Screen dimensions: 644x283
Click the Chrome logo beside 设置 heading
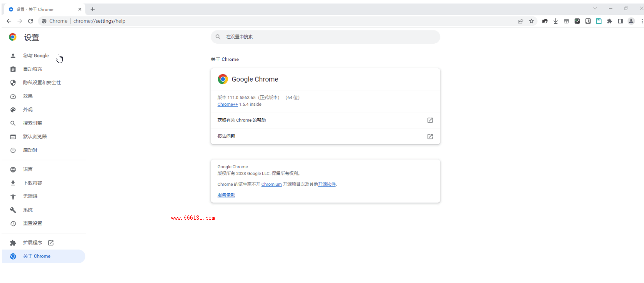13,37
